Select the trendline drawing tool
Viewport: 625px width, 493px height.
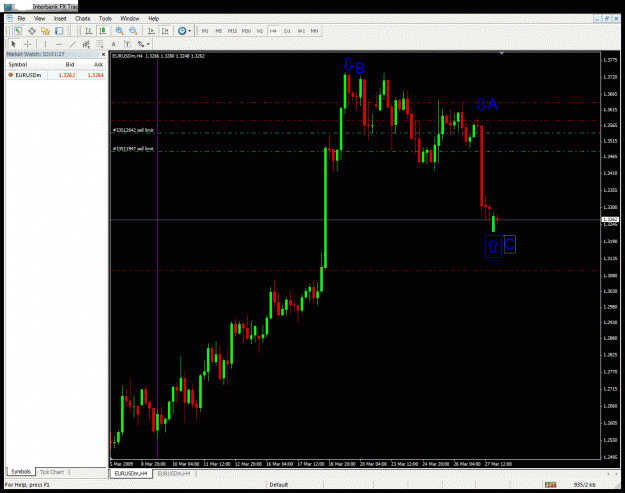point(73,44)
